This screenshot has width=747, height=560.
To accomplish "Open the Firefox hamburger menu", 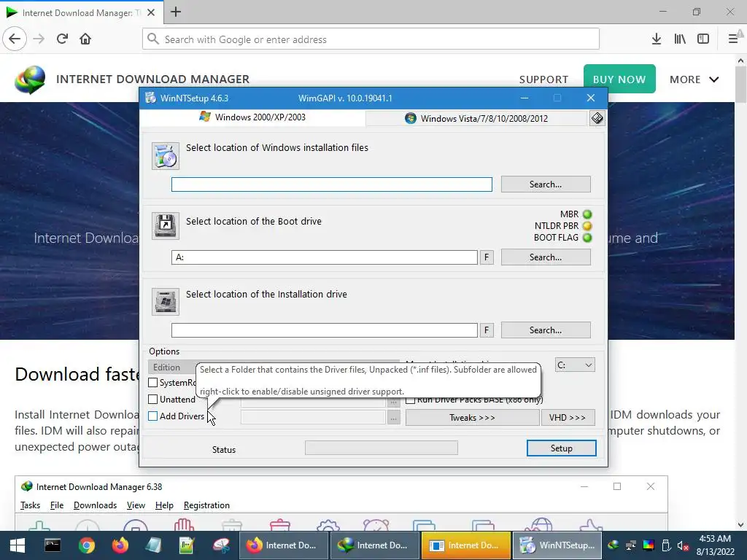I will (734, 39).
